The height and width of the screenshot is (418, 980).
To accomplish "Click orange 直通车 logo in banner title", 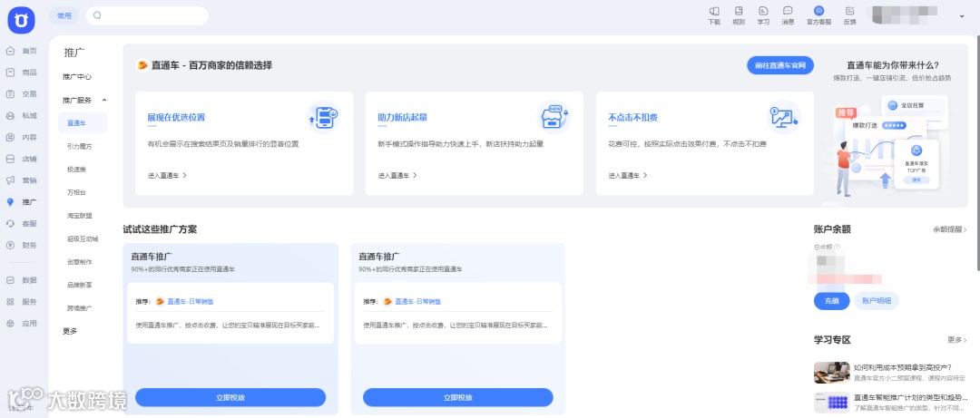I will [142, 65].
